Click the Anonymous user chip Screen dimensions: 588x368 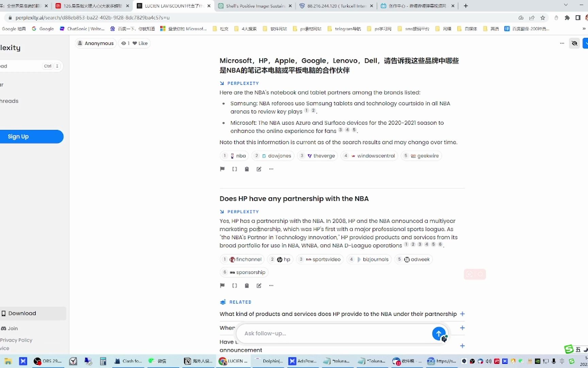96,43
